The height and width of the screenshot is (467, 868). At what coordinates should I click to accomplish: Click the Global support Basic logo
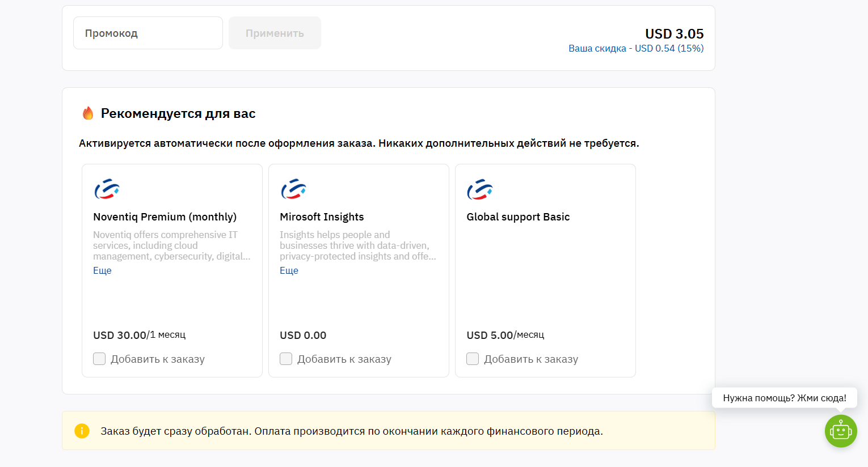pyautogui.click(x=480, y=189)
